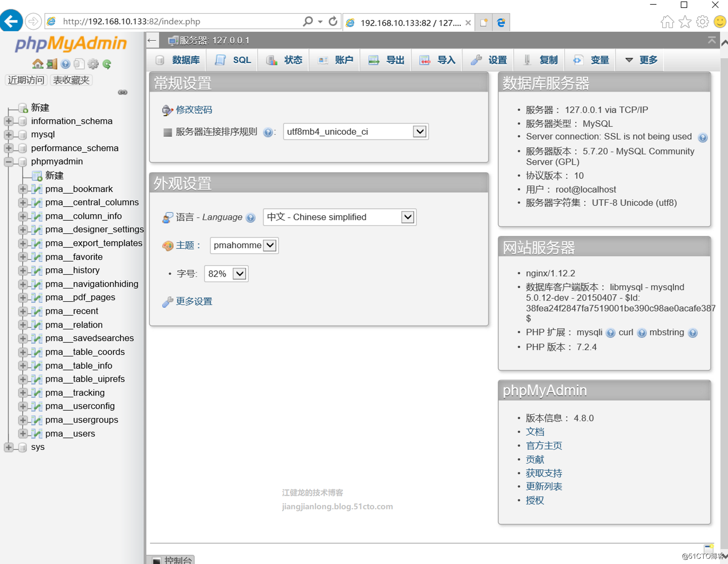Collapse the phpmyadmin database node
Image resolution: width=728 pixels, height=564 pixels.
coord(8,162)
